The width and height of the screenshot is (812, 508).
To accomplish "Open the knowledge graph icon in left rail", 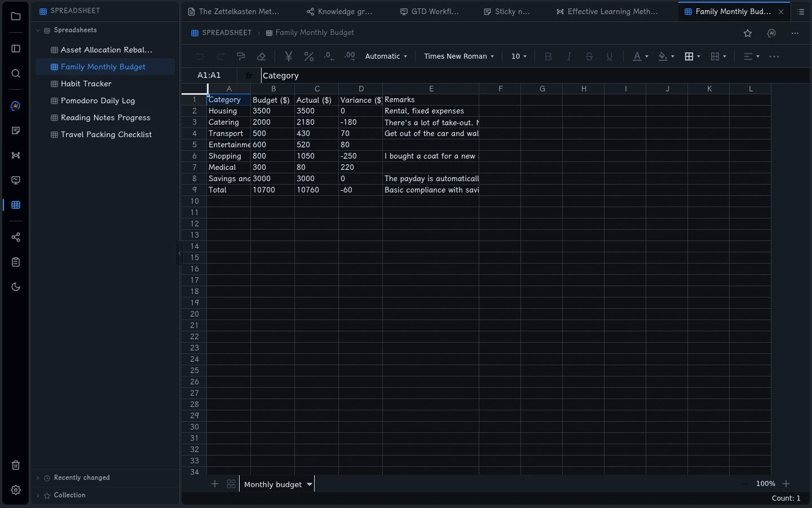I will 16,155.
